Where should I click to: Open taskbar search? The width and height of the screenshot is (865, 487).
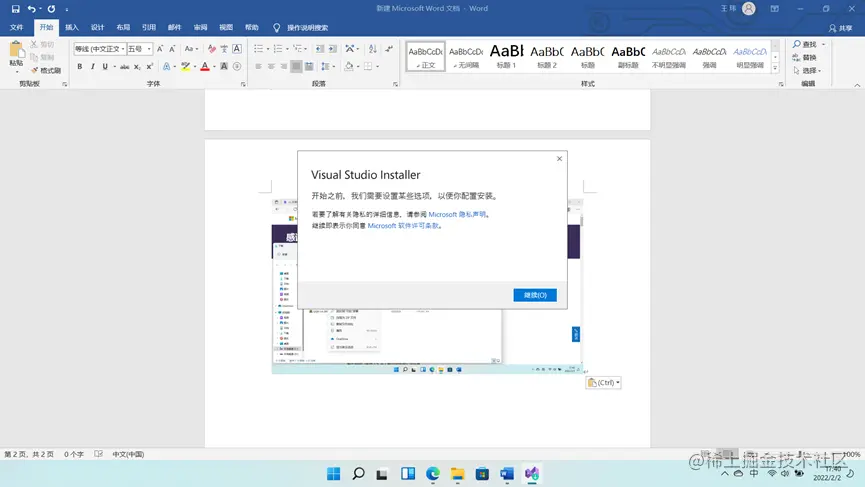[x=358, y=474]
